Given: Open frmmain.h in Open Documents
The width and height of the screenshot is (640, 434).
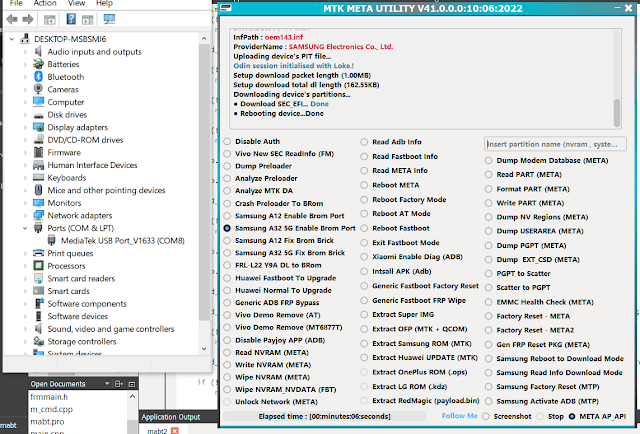Looking at the screenshot, I should [49, 396].
